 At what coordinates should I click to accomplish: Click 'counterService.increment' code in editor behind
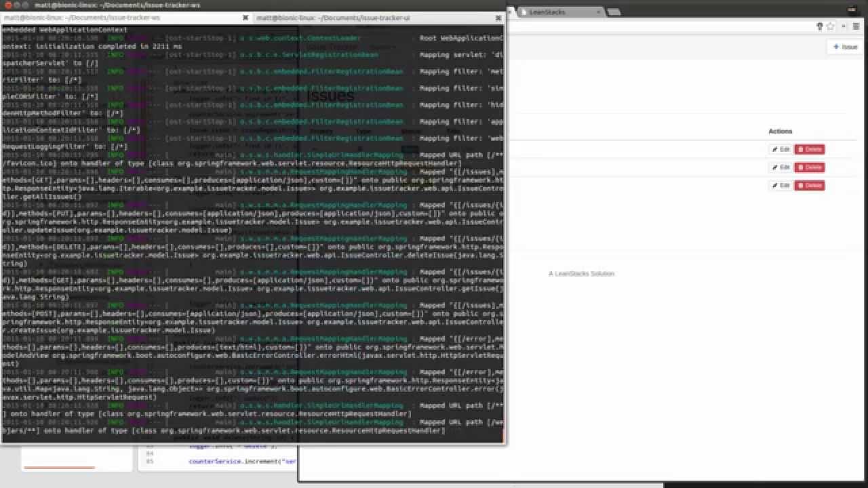(x=242, y=462)
